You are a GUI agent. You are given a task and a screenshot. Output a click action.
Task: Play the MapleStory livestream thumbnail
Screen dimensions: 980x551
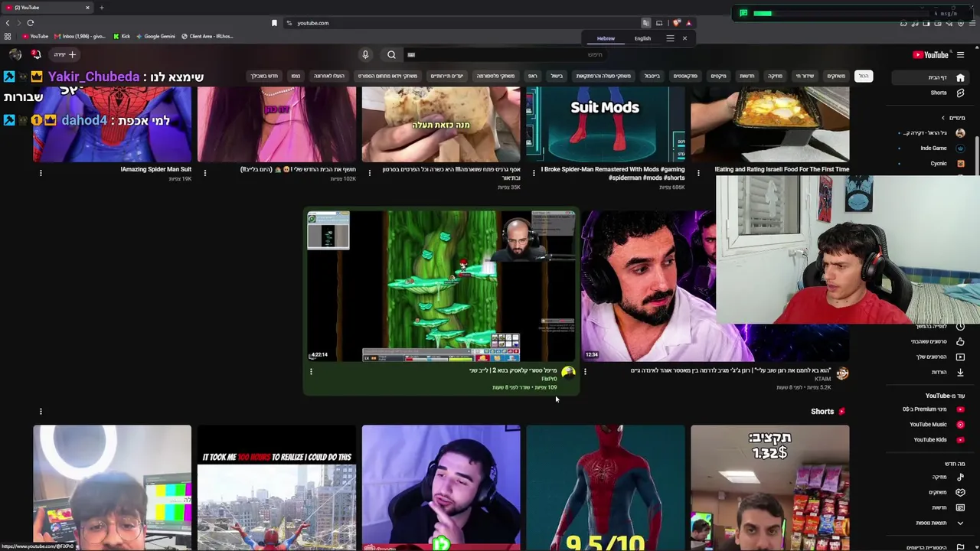coord(441,286)
